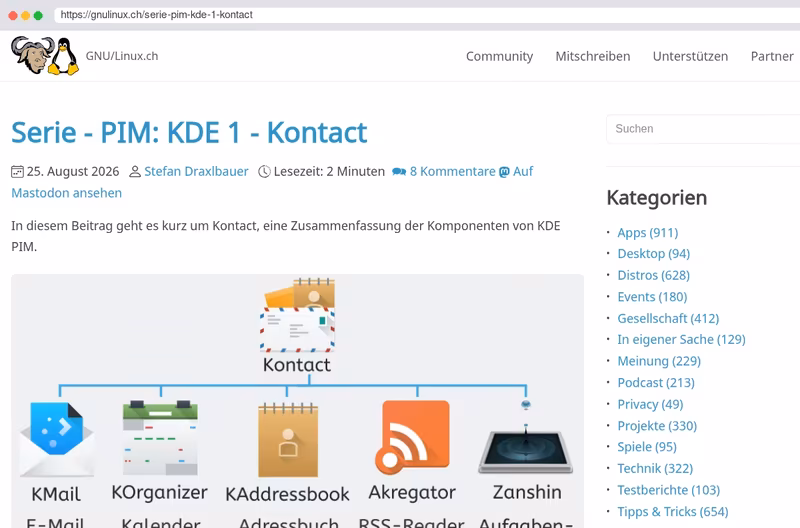800x528 pixels.
Task: Open the Apps (911) category
Action: [648, 233]
